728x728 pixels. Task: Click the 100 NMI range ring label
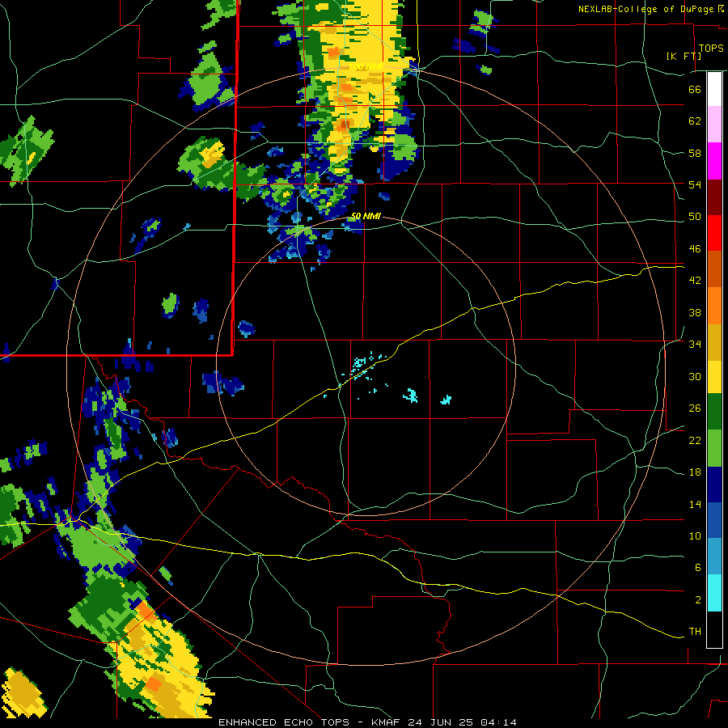[x=366, y=67]
